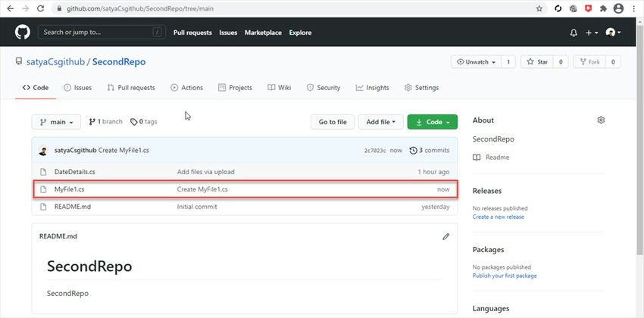The height and width of the screenshot is (318, 644).
Task: Click the GitHub octocat logo
Action: click(21, 33)
